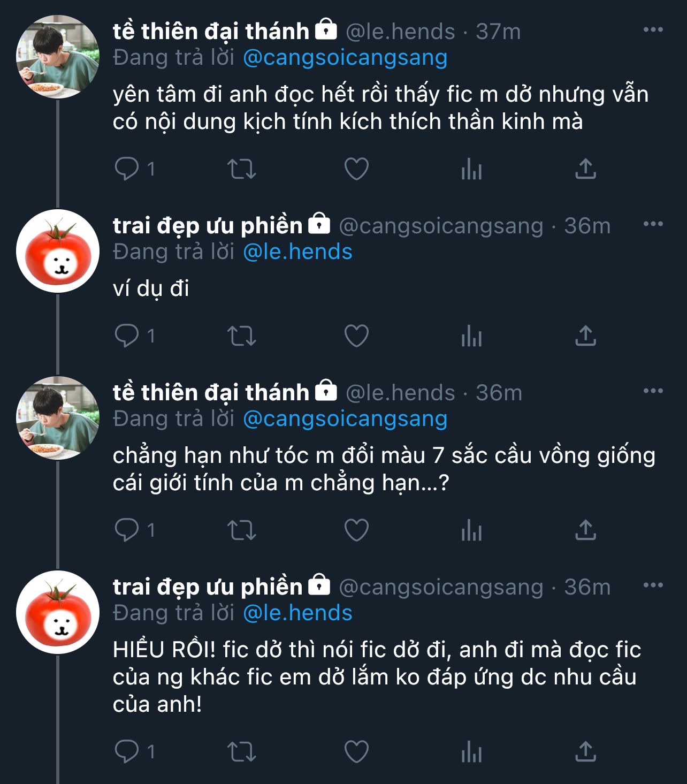The height and width of the screenshot is (784, 687).
Task: Open more options on the 'HIỂU RỒI!' tweet
Action: click(653, 585)
